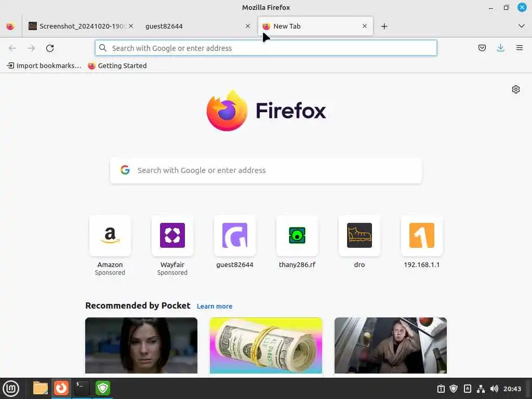Viewport: 532px width, 399px height.
Task: Open Pocket story with rolled dollar bills
Action: pos(265,345)
